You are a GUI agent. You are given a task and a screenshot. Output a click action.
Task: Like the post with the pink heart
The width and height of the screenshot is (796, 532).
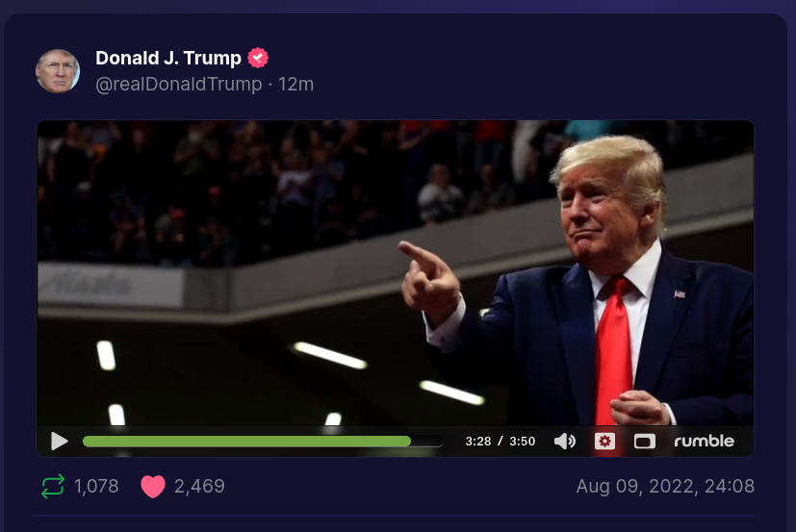[153, 487]
